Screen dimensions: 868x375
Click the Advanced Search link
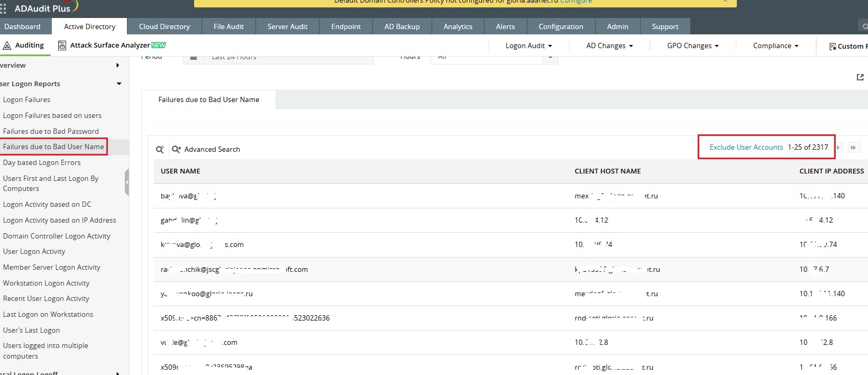click(x=212, y=150)
